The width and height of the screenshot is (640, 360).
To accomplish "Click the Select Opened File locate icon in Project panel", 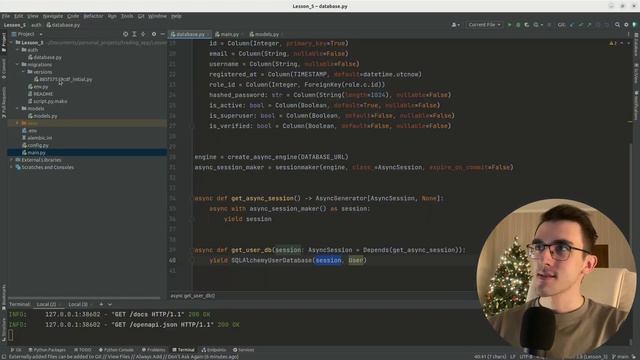I will 125,34.
